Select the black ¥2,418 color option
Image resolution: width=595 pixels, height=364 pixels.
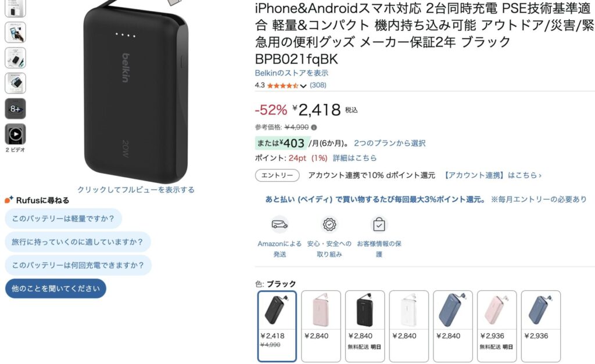pyautogui.click(x=277, y=326)
